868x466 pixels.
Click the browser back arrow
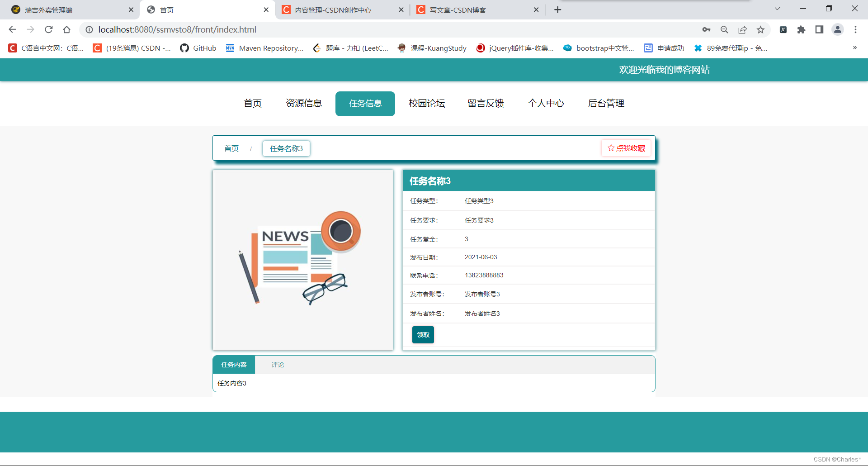point(12,29)
